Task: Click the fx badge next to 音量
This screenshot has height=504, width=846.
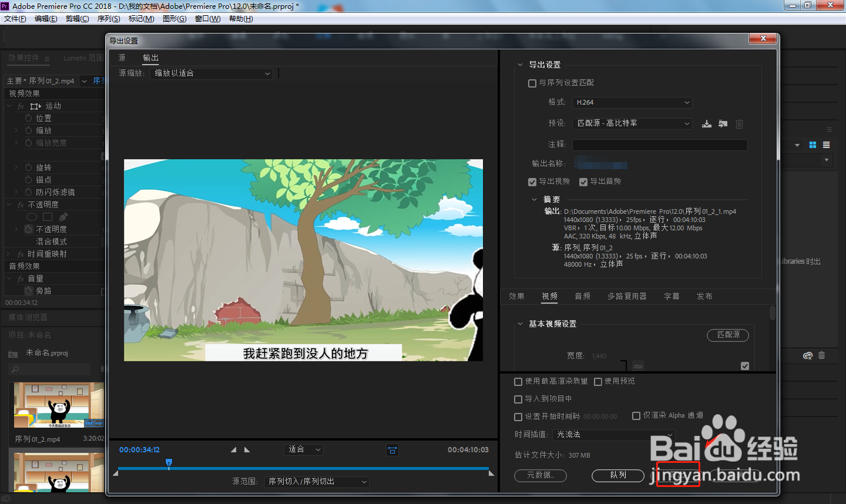Action: [21, 279]
